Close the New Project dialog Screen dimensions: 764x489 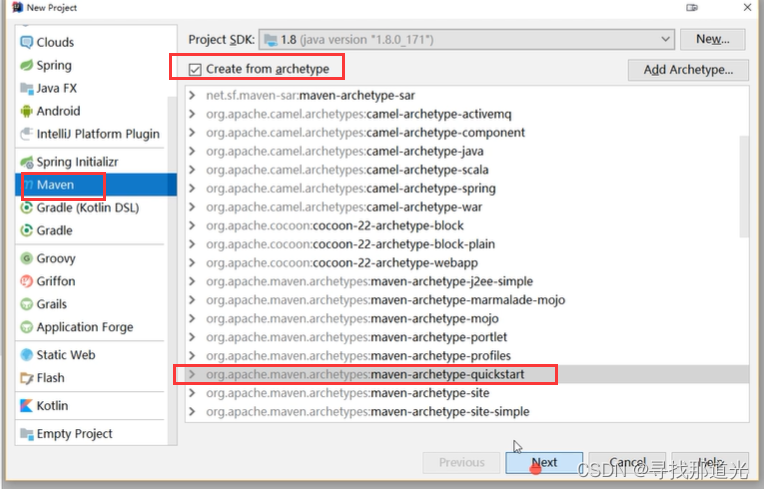[747, 7]
